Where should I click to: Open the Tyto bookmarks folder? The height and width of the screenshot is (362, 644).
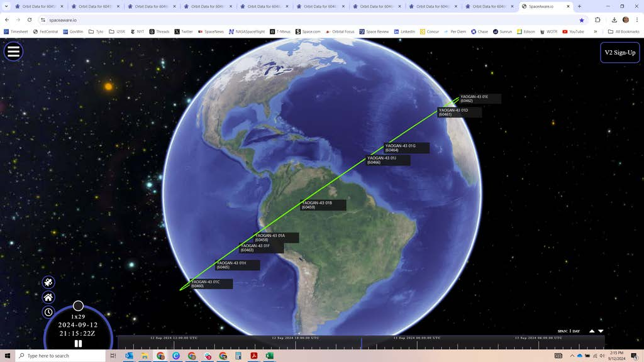[x=96, y=31]
